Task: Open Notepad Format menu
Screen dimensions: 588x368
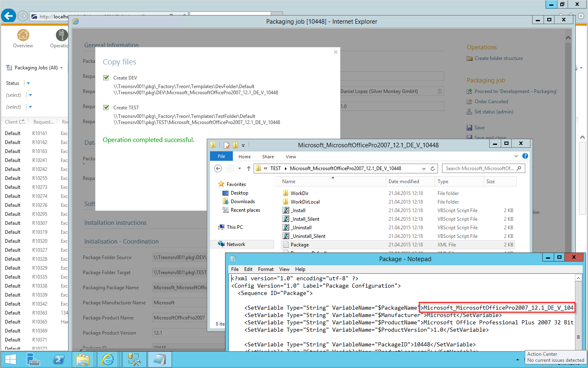Action: pos(266,269)
